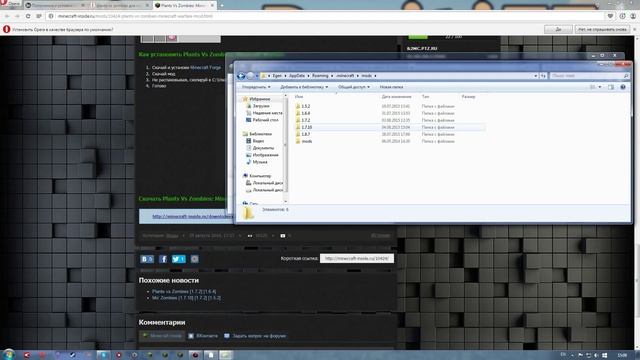Click the volume icon in system tray
This screenshot has width=640, height=360.
coord(596,355)
